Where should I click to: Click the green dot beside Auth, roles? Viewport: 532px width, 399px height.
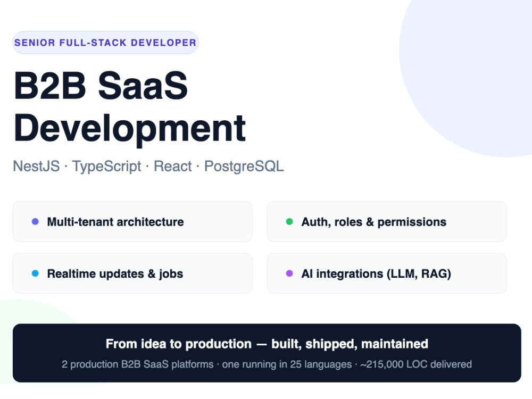coord(289,221)
